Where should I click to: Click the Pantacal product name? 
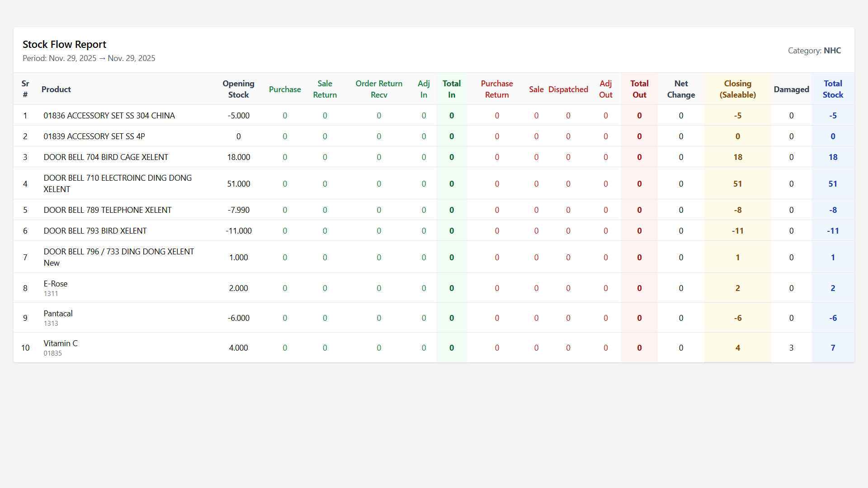point(58,314)
